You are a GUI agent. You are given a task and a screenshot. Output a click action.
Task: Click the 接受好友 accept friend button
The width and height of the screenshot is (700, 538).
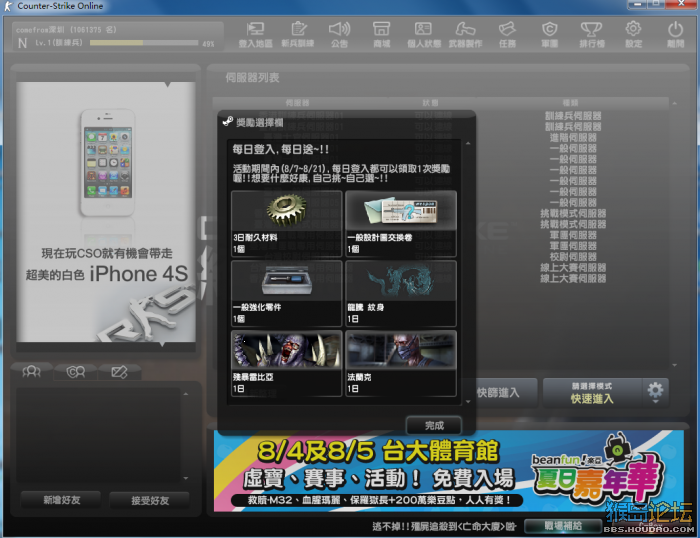pyautogui.click(x=150, y=500)
